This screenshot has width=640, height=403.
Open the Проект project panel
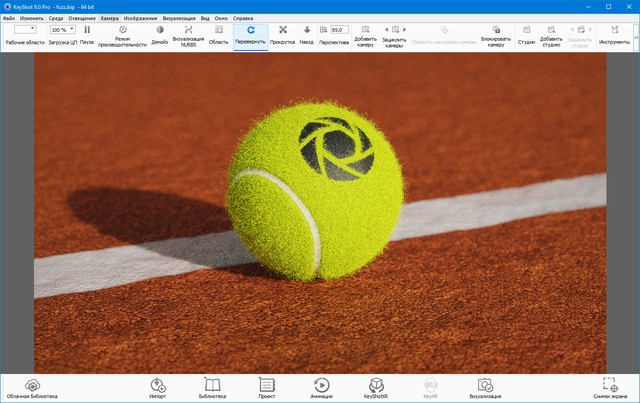point(266,388)
